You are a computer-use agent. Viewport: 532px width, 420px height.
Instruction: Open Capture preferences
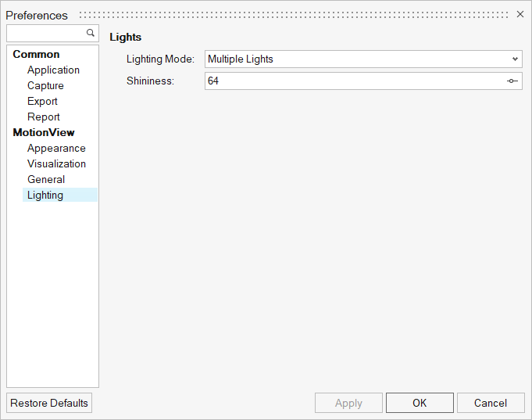(x=45, y=85)
